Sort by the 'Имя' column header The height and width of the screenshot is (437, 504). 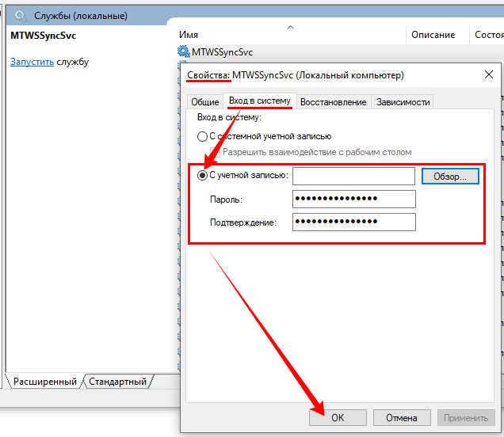tap(189, 35)
